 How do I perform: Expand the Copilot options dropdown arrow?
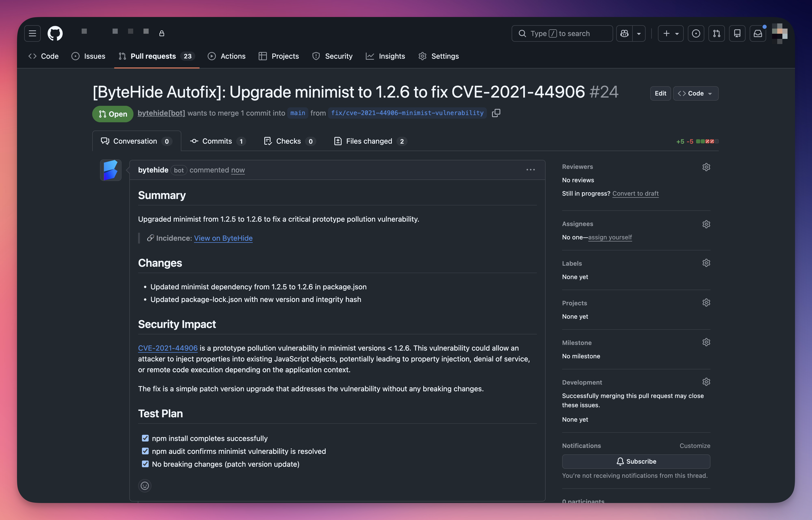click(639, 33)
